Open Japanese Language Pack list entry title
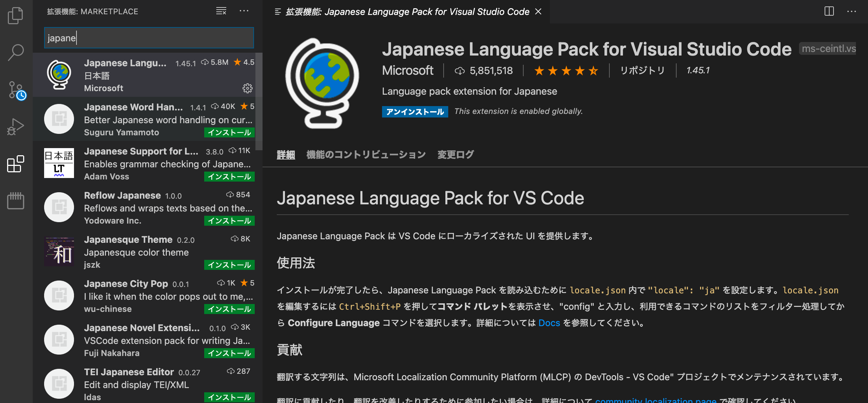This screenshot has width=868, height=403. coord(125,63)
